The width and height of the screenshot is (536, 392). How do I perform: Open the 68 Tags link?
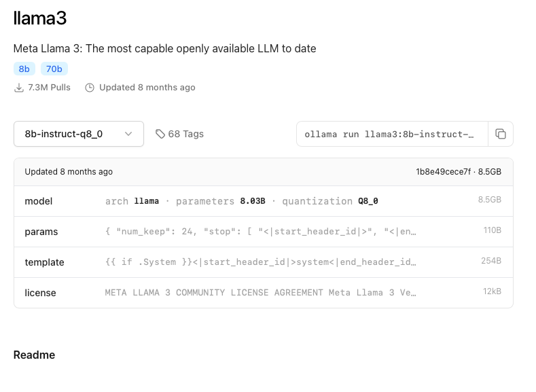point(179,134)
